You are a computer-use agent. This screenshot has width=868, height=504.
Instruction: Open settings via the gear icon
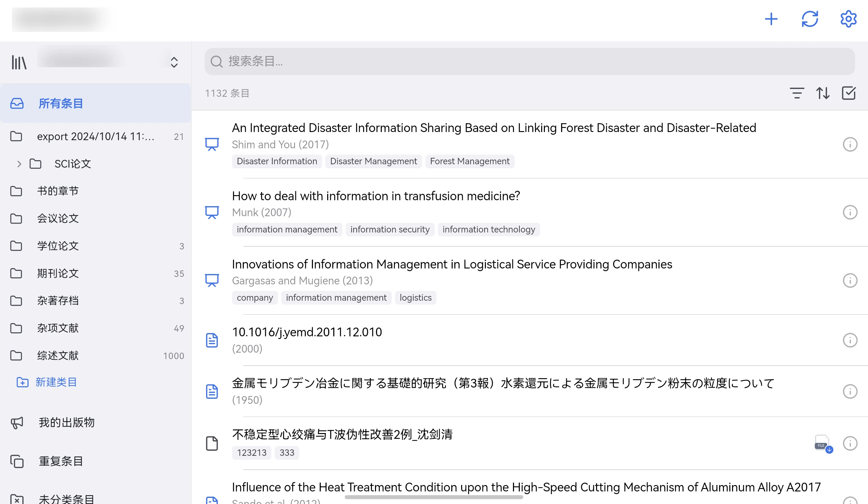848,19
